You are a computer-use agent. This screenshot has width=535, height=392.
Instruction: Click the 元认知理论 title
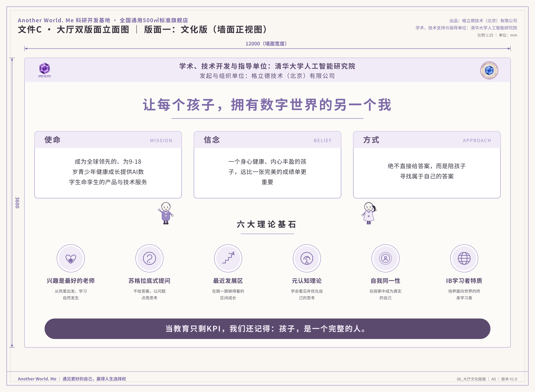point(307,281)
